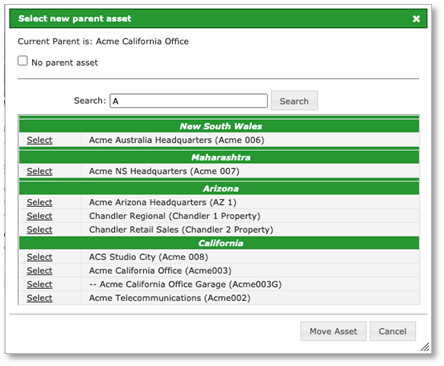The image size is (444, 366).
Task: Click the New South Wales group header
Action: [219, 126]
